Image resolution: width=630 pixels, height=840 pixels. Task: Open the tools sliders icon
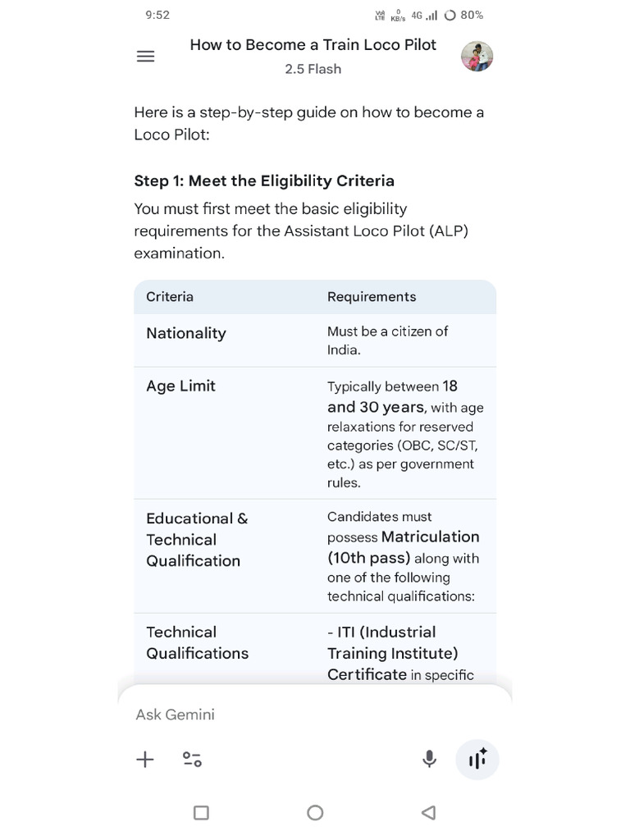click(x=192, y=759)
